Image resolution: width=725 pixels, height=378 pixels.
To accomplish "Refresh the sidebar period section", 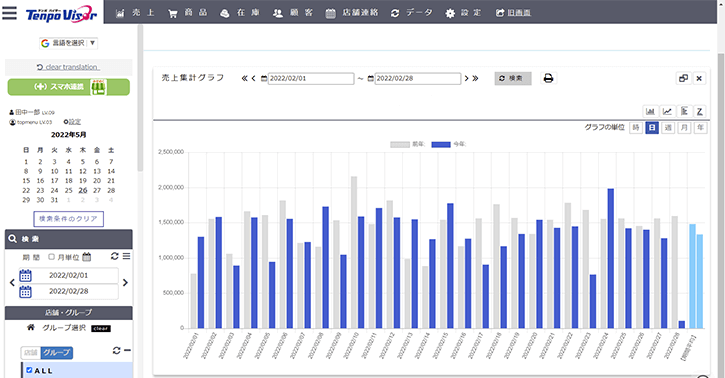I will 115,256.
